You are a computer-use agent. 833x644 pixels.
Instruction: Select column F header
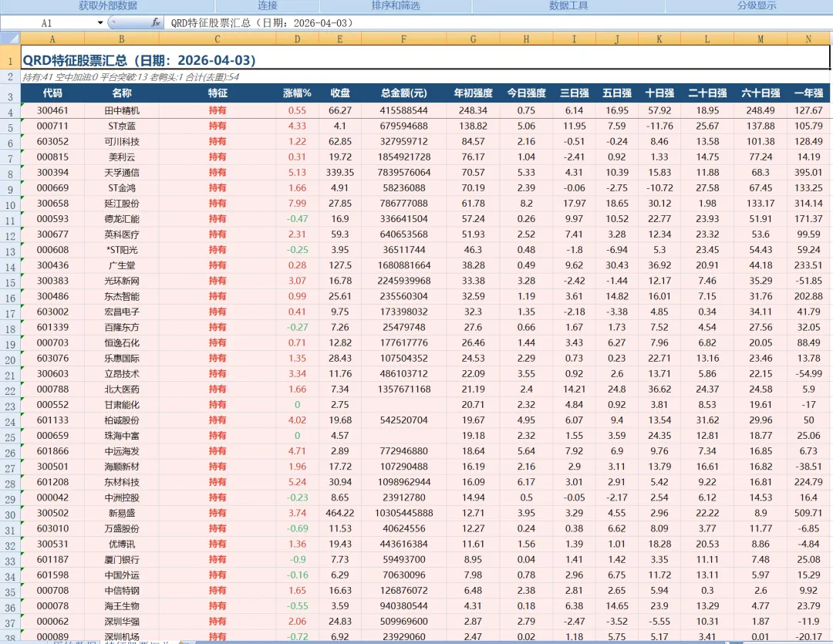pos(403,39)
